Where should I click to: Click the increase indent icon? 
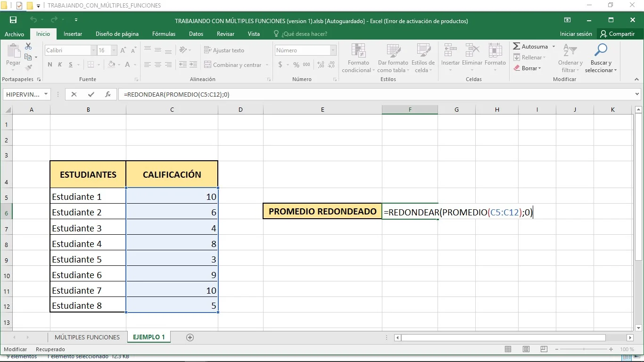pyautogui.click(x=194, y=65)
